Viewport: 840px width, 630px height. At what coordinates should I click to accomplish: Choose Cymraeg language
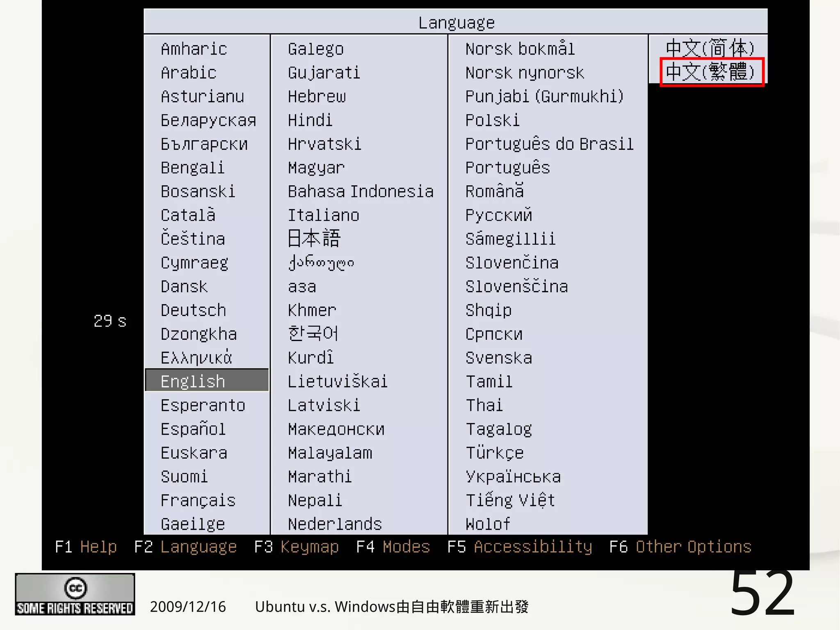[x=194, y=263]
